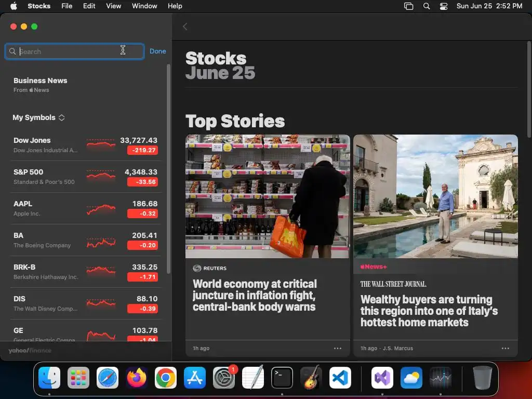Select AAPL Apple Inc. symbol name
532x399 pixels.
pyautogui.click(x=23, y=204)
